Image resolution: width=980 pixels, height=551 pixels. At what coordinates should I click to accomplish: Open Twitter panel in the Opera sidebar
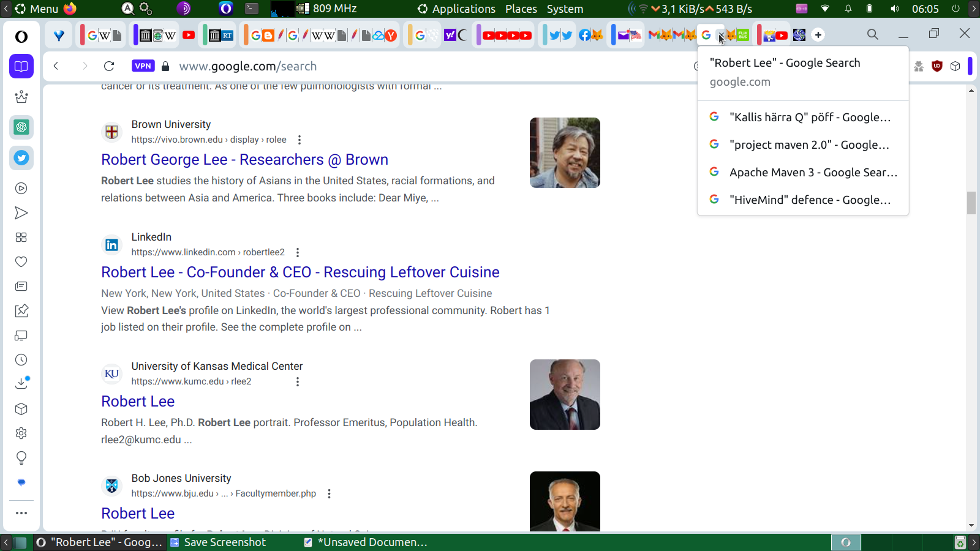click(21, 158)
